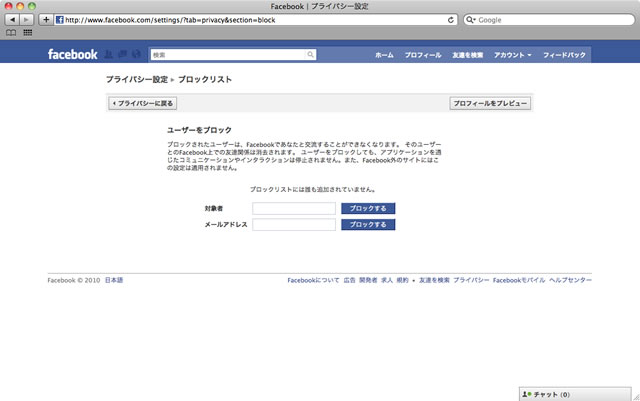Click the Facebook © 2010 footer text
This screenshot has height=401, width=640.
tap(73, 280)
